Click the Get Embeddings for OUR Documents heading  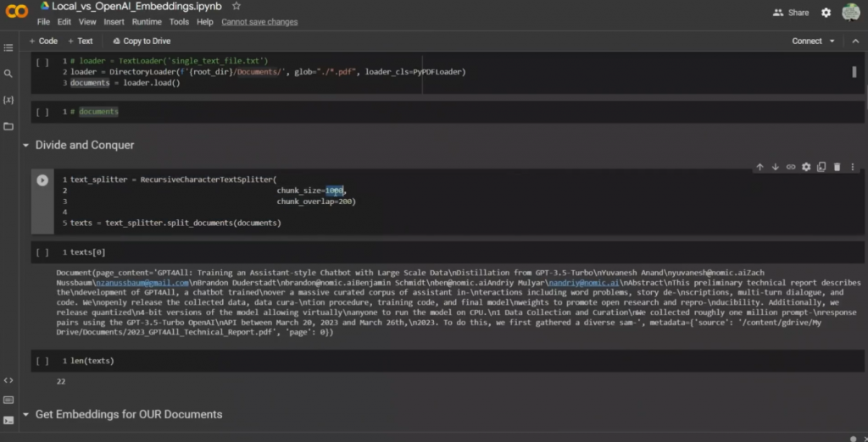(129, 414)
